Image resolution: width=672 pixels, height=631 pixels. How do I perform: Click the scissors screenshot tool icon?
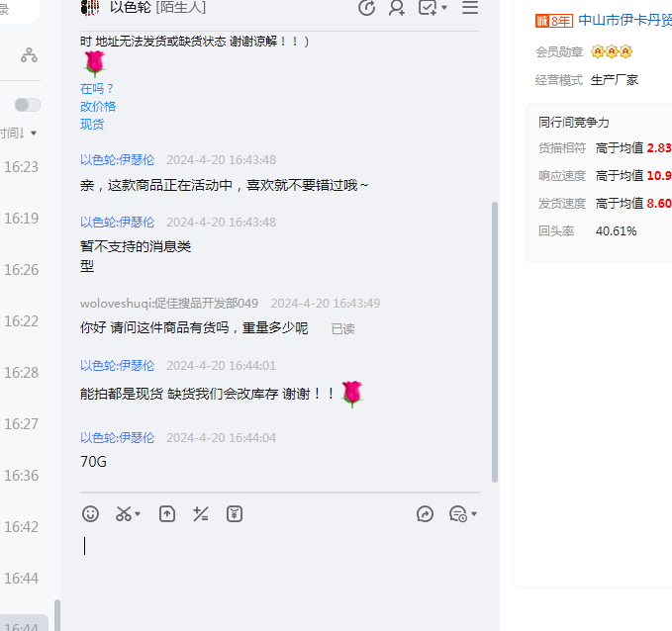click(124, 513)
